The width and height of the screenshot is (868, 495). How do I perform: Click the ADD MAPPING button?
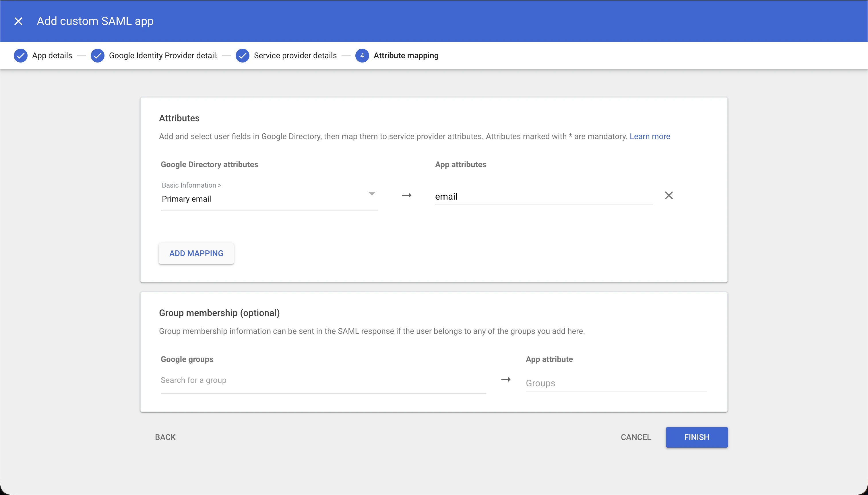point(196,253)
